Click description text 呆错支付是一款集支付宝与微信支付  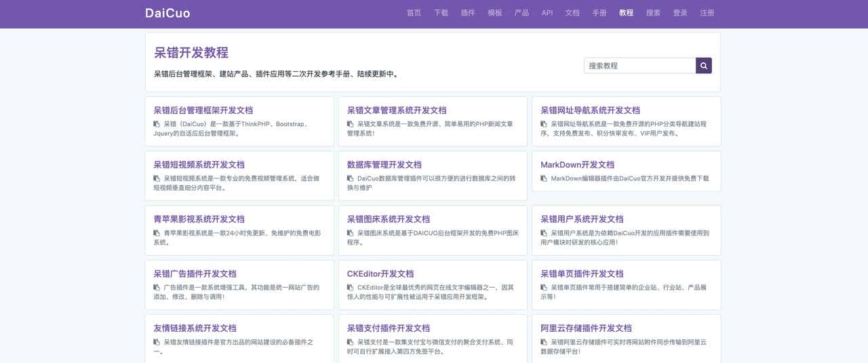(x=430, y=346)
